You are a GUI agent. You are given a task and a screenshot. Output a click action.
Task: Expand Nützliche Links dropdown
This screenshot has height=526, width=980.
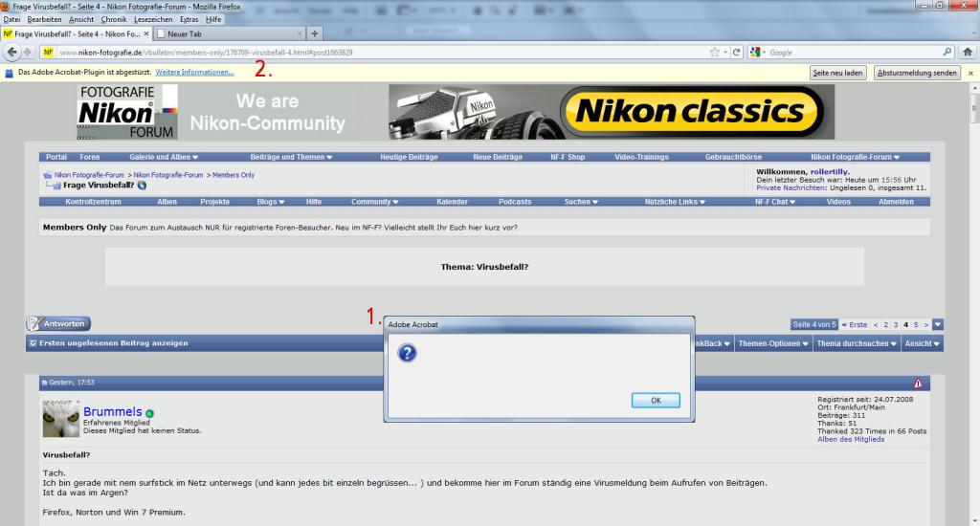tap(675, 202)
